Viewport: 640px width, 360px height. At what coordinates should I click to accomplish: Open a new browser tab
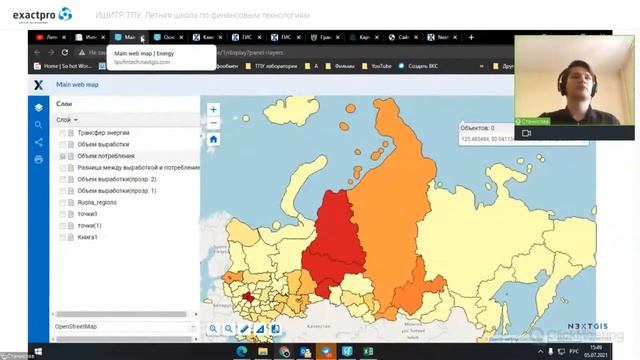(471, 37)
